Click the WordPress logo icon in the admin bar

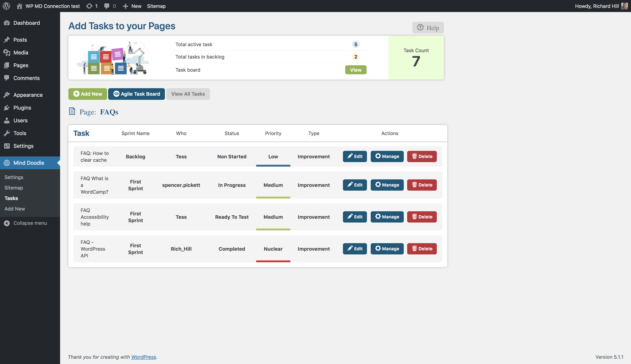tap(7, 6)
